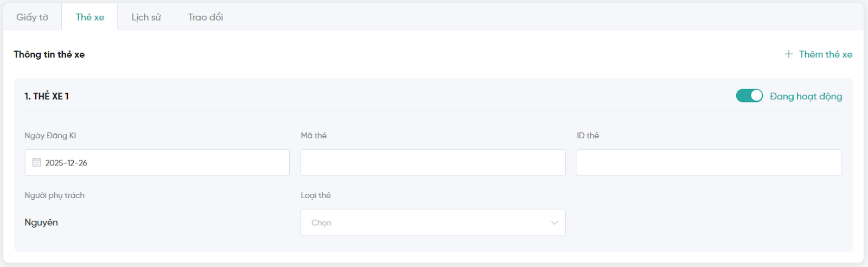Select the Thẻ xe tab

[90, 17]
